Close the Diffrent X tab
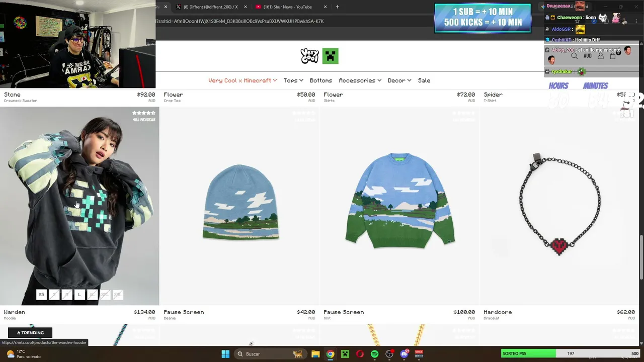Viewport: 644px width, 362px height. [246, 7]
